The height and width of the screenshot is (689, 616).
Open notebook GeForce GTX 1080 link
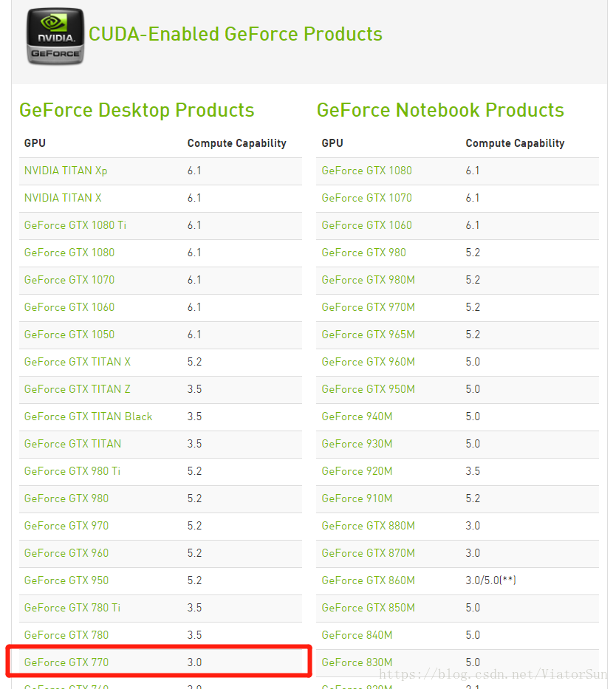pyautogui.click(x=367, y=171)
